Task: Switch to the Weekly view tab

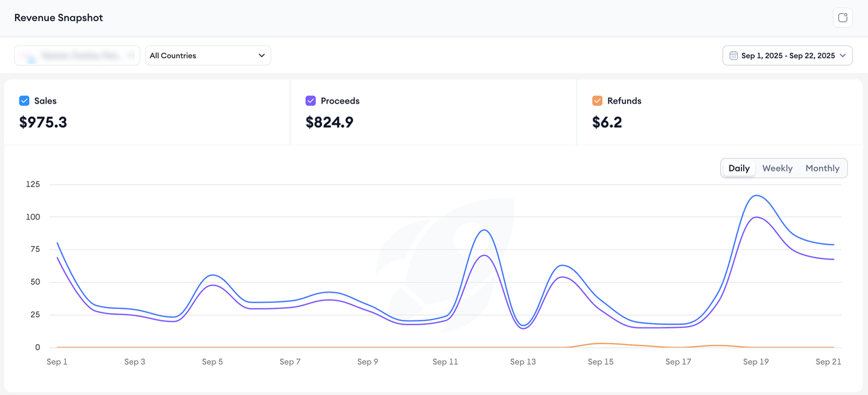Action: [777, 168]
